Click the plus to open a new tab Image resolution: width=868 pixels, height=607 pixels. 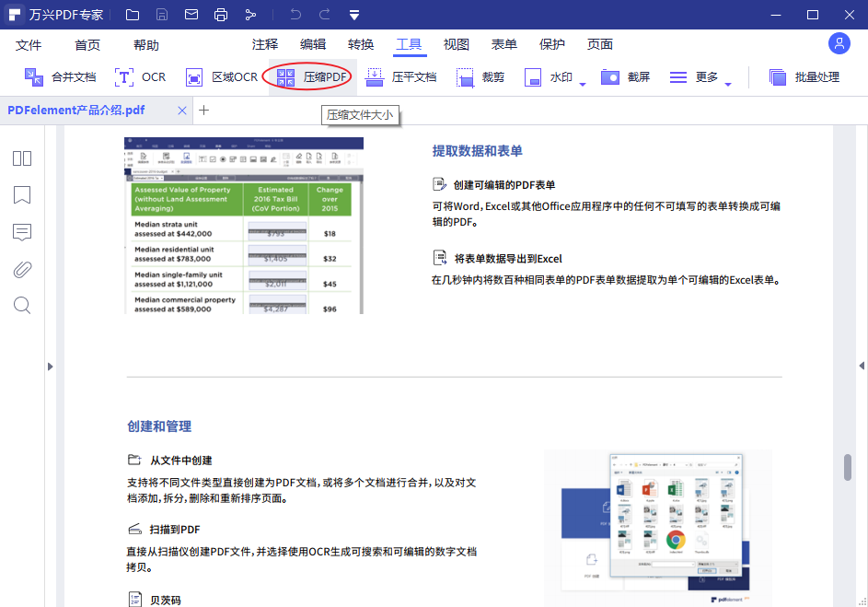click(203, 110)
